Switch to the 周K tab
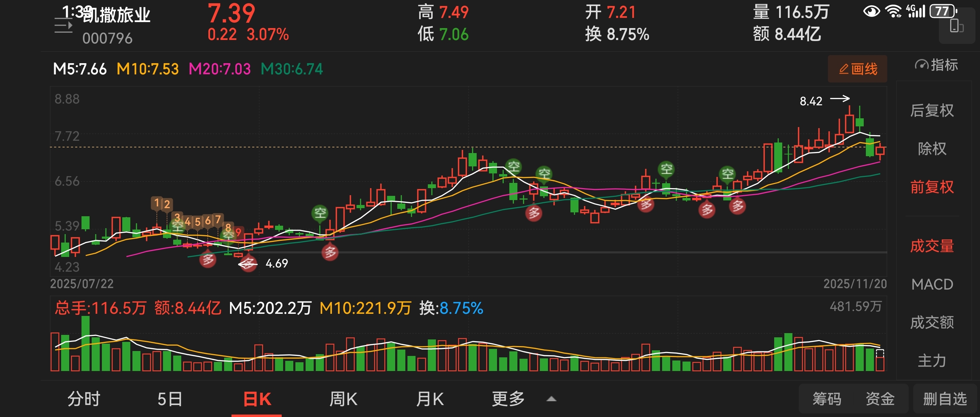This screenshot has width=980, height=417. pyautogui.click(x=343, y=399)
